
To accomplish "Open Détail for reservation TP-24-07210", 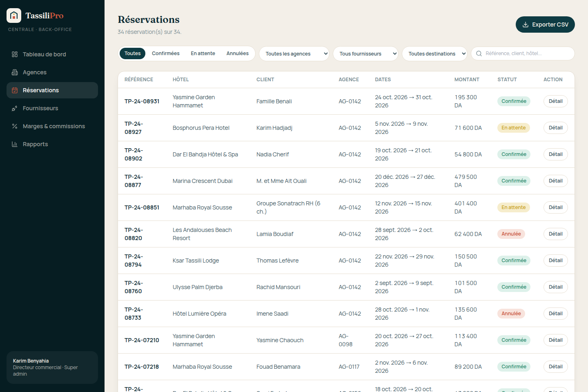I will [x=555, y=340].
